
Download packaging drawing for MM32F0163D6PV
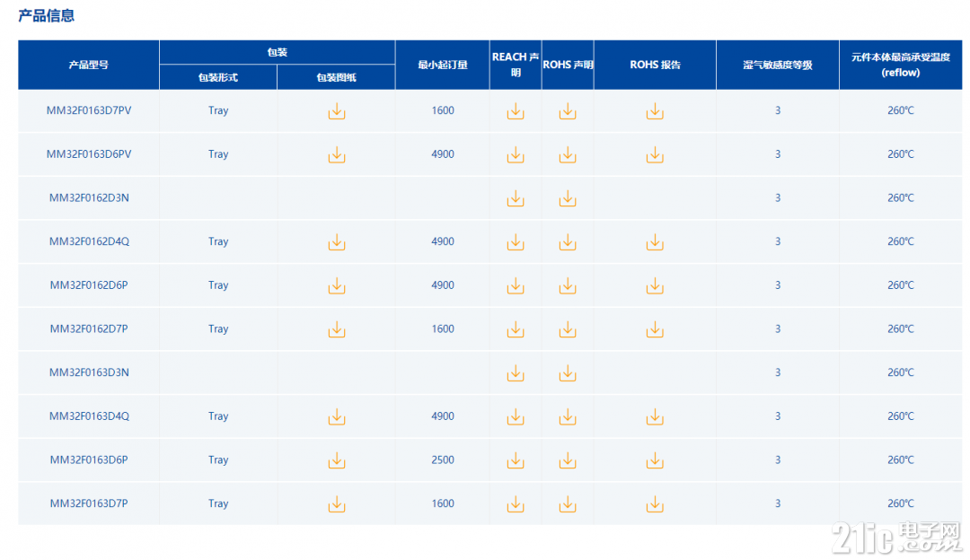point(337,155)
